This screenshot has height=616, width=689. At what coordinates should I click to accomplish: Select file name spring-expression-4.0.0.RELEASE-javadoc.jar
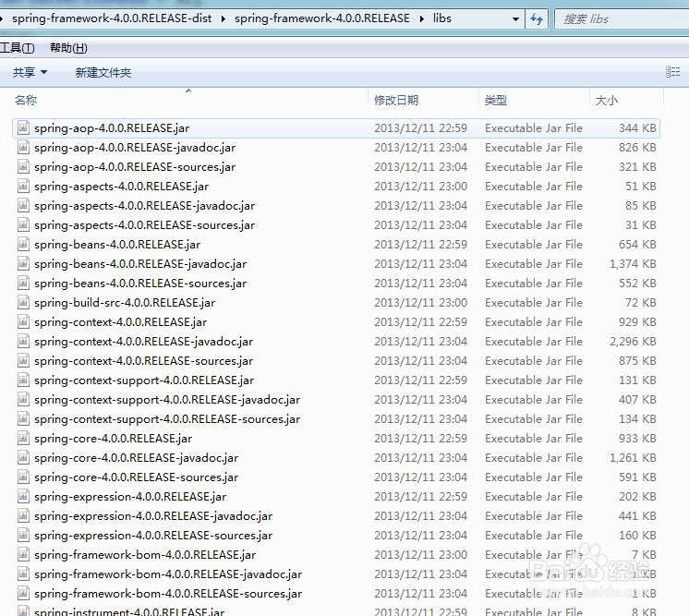[153, 515]
